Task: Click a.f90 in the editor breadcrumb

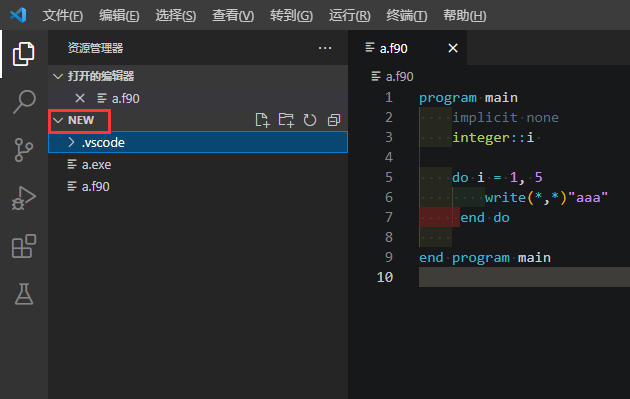Action: (x=399, y=76)
